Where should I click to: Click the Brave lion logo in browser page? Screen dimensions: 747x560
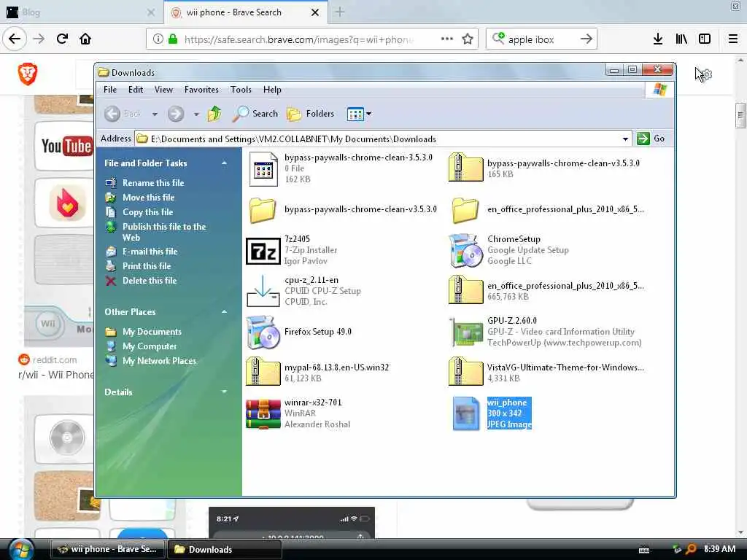coord(28,74)
